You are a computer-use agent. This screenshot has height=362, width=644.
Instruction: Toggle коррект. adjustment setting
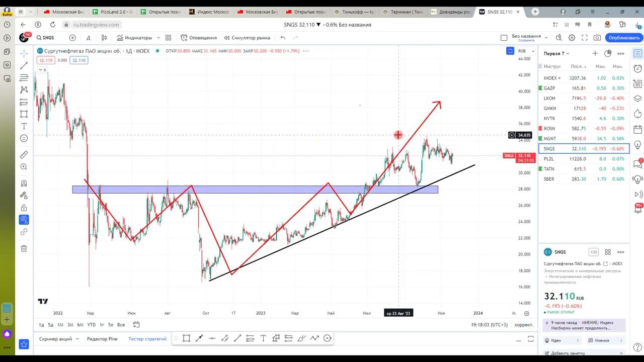tap(524, 325)
